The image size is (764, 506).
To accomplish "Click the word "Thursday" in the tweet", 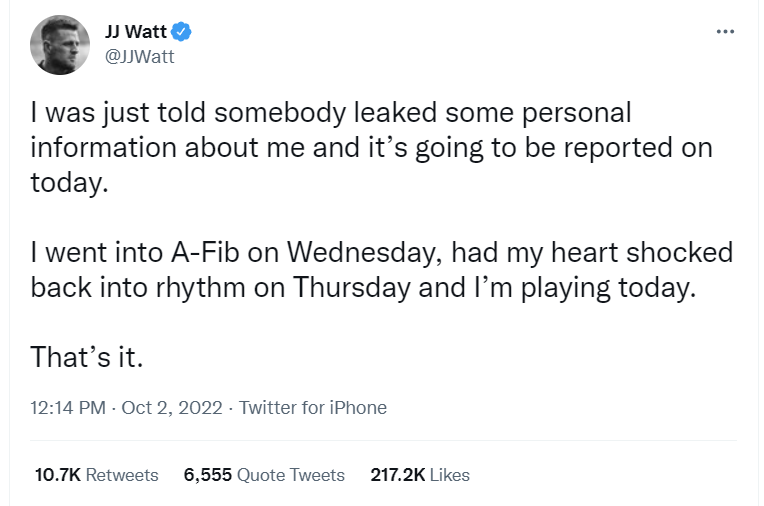I will tap(351, 287).
